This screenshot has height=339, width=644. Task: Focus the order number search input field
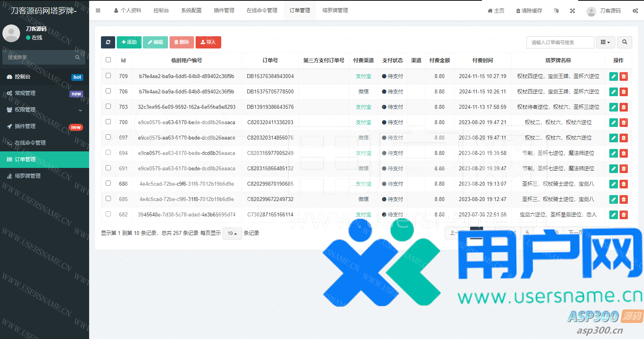(x=560, y=42)
